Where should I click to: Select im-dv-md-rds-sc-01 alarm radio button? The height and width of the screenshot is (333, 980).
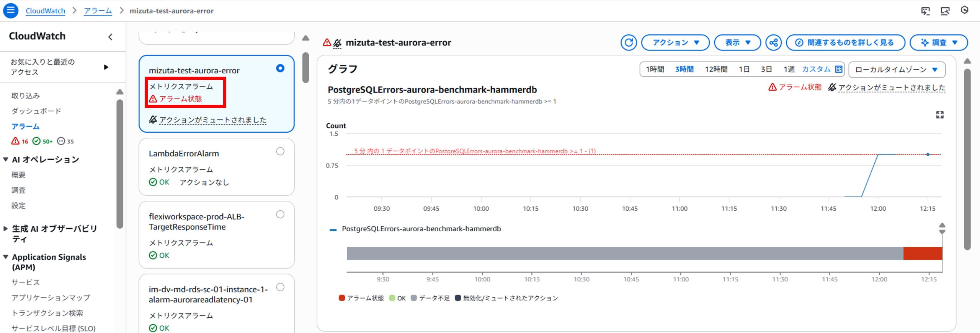click(x=280, y=287)
